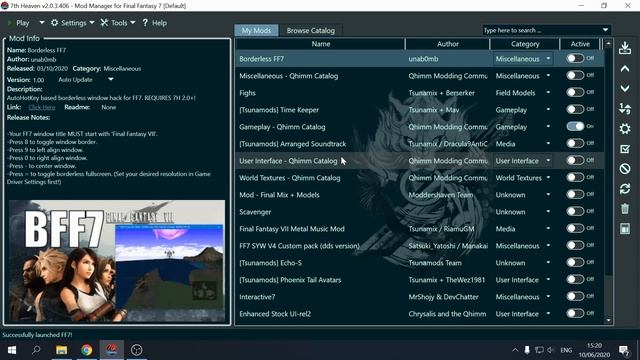Open category dropdown for Echo-S row
The image size is (640, 360).
click(548, 263)
